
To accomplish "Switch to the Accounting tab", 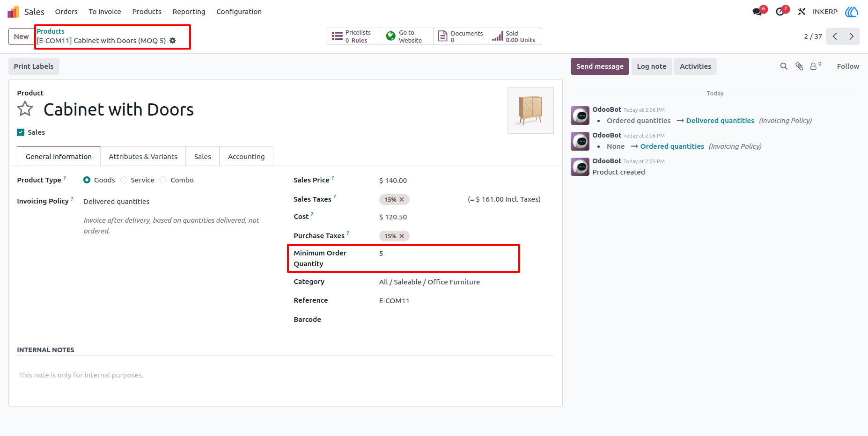I will (x=246, y=157).
